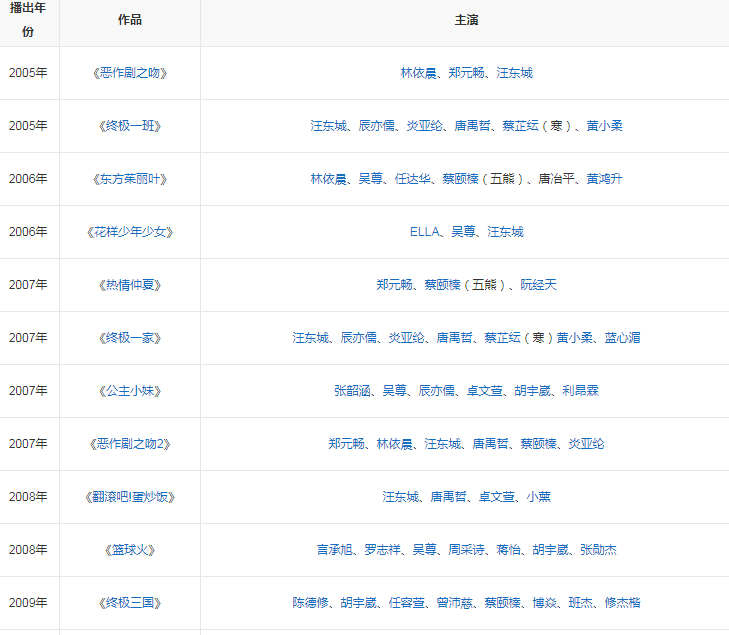Open the 《恶作剧之吻2》 work link
This screenshot has height=635, width=729.
pos(130,444)
